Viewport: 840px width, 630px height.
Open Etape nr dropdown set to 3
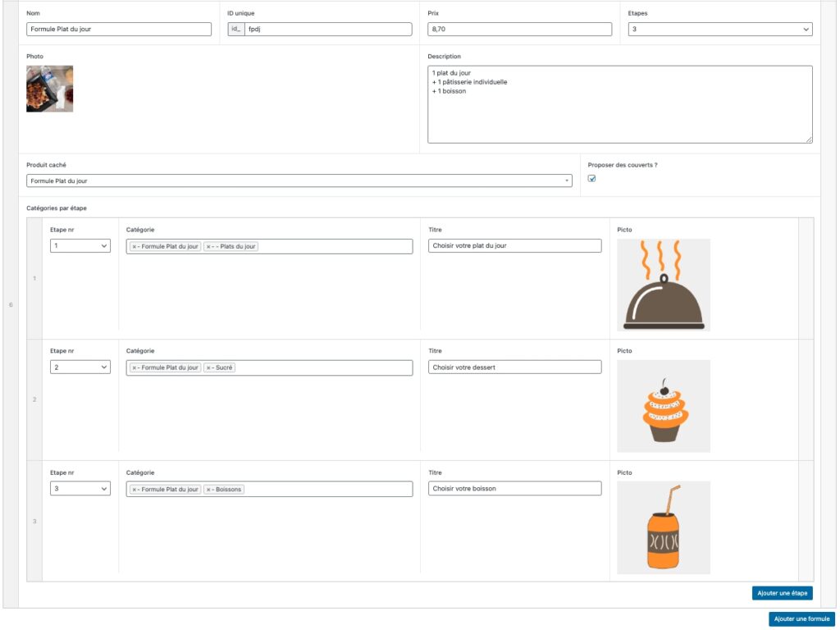point(80,489)
